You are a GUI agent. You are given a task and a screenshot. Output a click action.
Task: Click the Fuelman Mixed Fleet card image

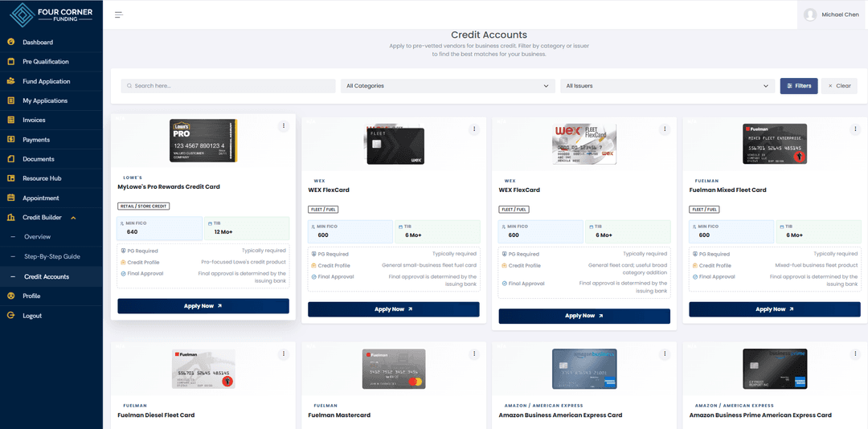775,143
